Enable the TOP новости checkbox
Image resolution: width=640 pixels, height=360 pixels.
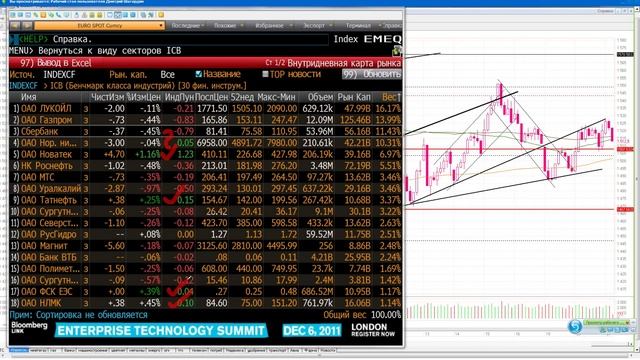point(265,74)
